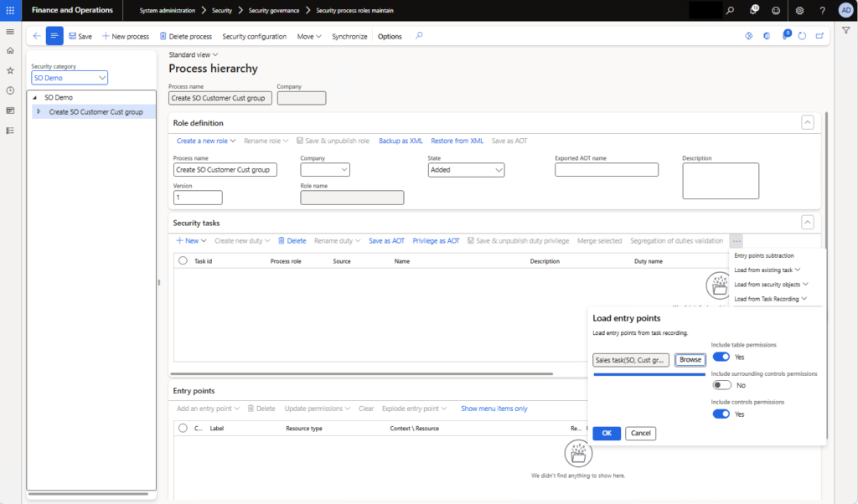Expand Create SO Customer Cust group node

pyautogui.click(x=39, y=111)
